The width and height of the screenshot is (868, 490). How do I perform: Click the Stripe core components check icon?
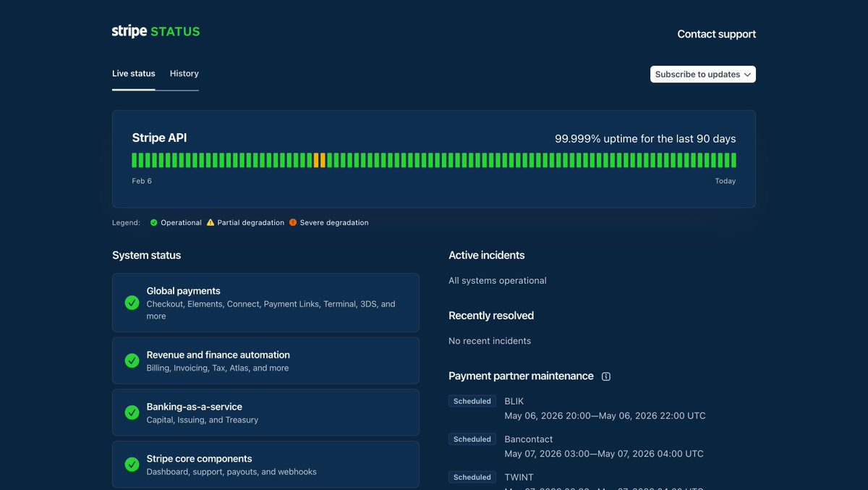[132, 465]
